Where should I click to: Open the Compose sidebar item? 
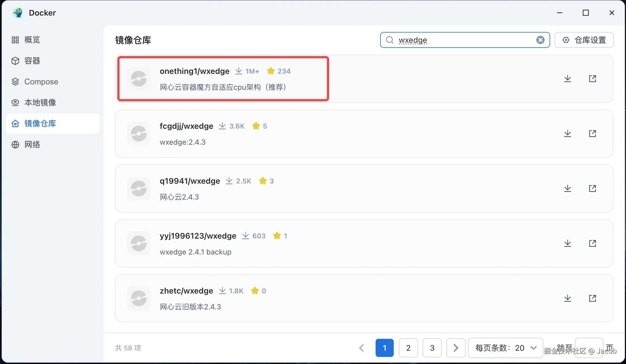pyautogui.click(x=41, y=82)
